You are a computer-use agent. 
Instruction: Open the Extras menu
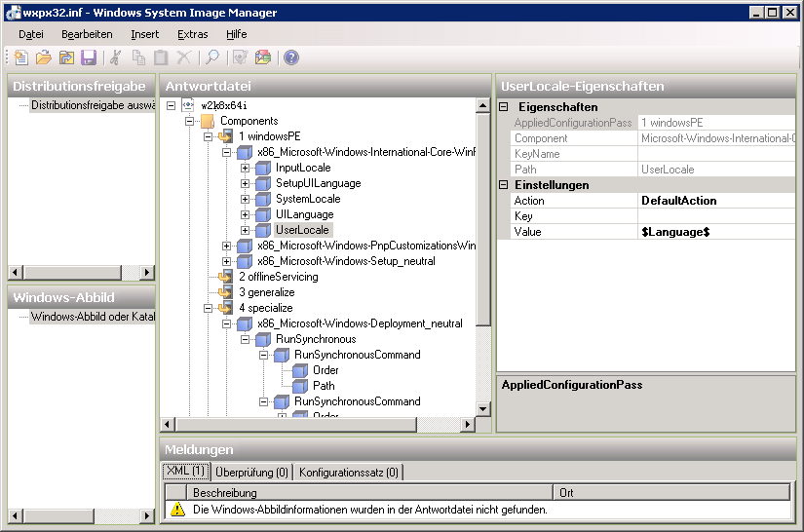(192, 34)
